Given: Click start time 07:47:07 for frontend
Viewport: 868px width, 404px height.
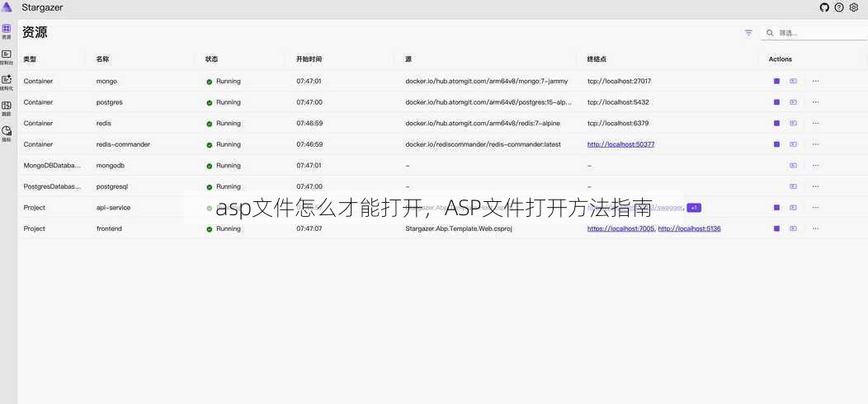Looking at the screenshot, I should [309, 228].
